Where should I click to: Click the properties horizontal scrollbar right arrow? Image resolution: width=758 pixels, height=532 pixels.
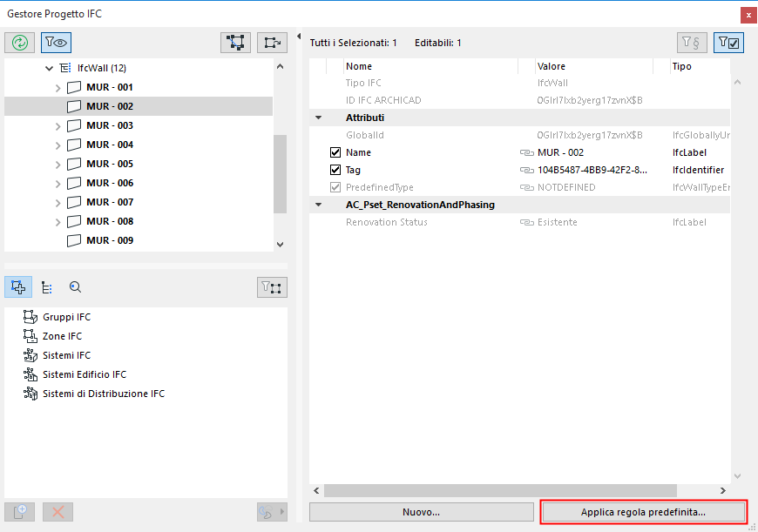pyautogui.click(x=722, y=490)
